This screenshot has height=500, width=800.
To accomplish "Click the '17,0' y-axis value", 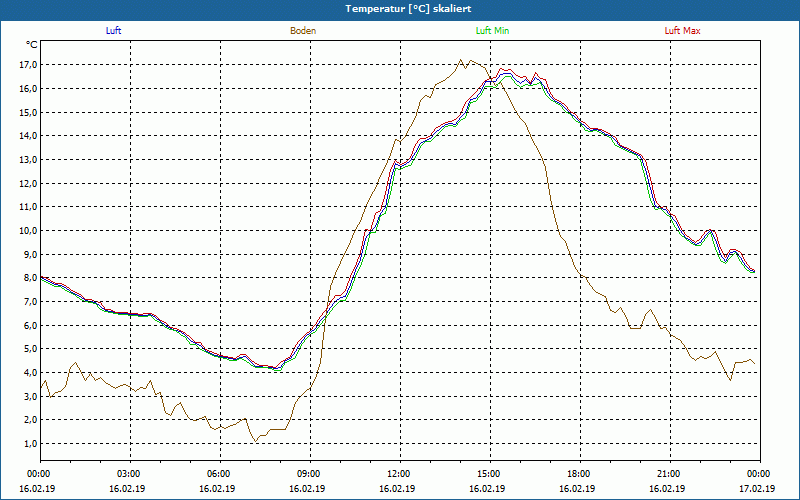I will [x=29, y=65].
